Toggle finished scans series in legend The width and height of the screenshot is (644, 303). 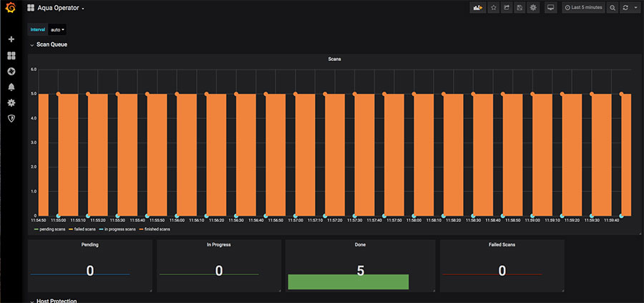(155, 229)
